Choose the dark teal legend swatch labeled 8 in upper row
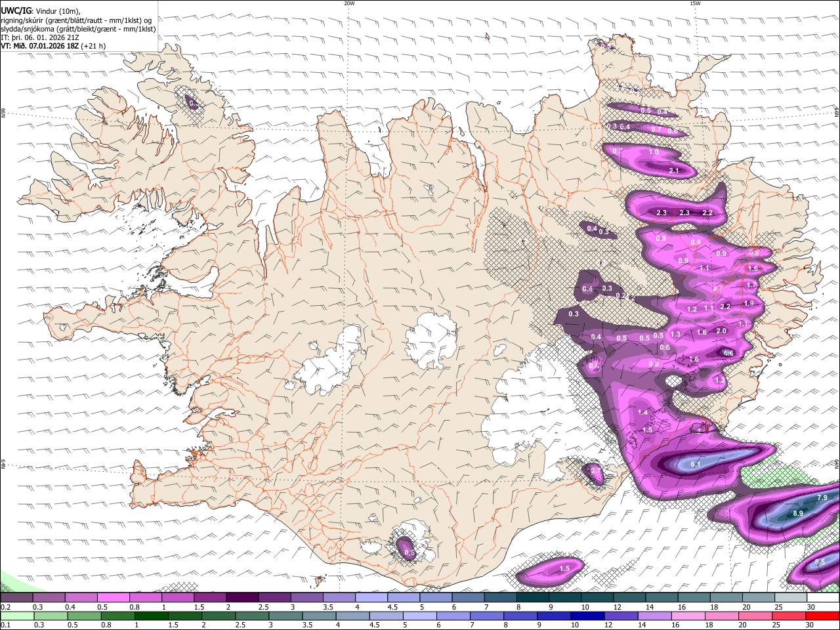This screenshot has width=840, height=630. click(533, 598)
